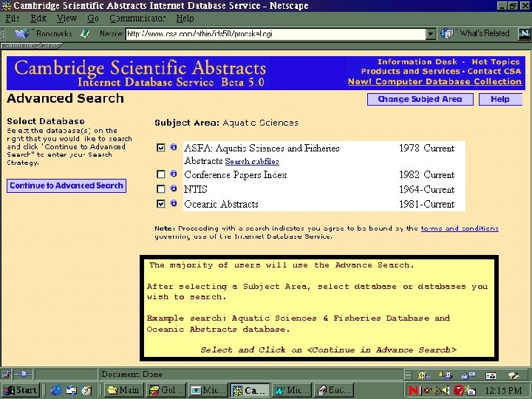Click the security lock icon in status bar
This screenshot has width=532, height=399.
point(6,374)
